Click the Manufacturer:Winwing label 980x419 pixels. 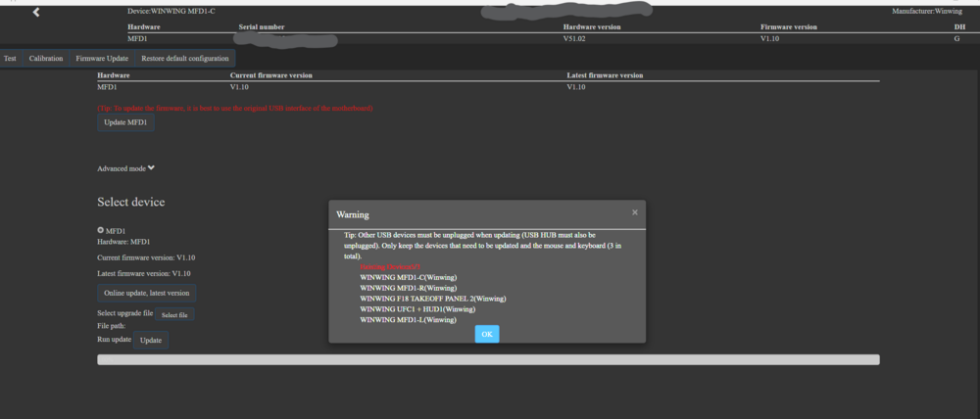click(927, 11)
